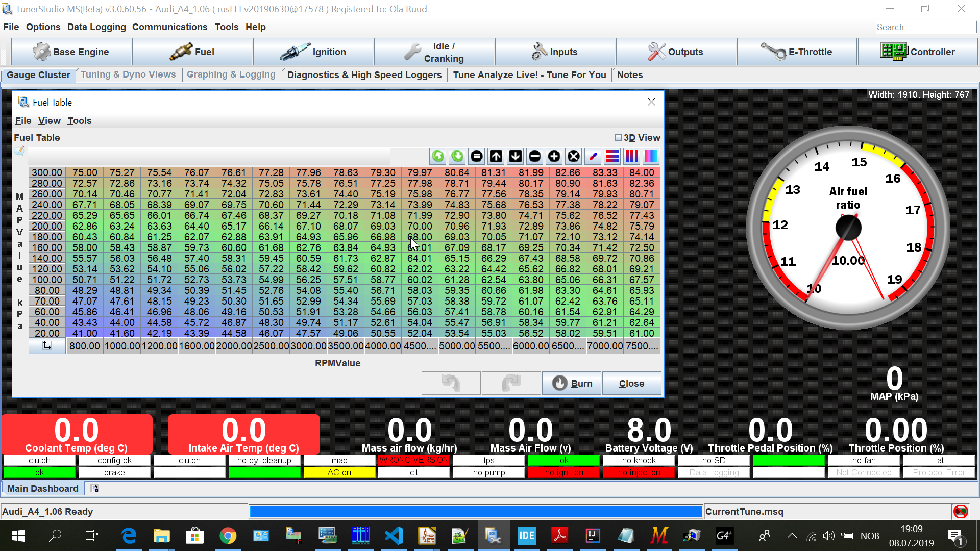Viewport: 980px width, 551px height.
Task: Click the axis swap icon at table corner
Action: pos(47,346)
